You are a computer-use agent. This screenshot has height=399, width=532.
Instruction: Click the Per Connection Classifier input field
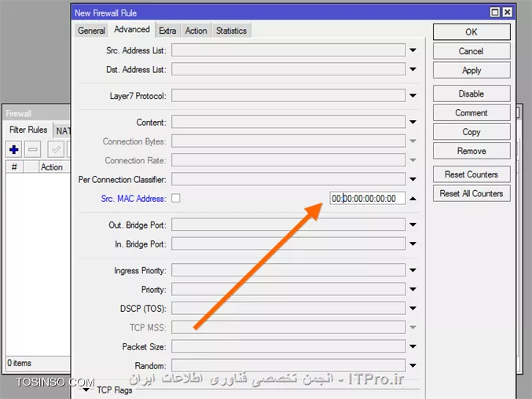click(288, 179)
